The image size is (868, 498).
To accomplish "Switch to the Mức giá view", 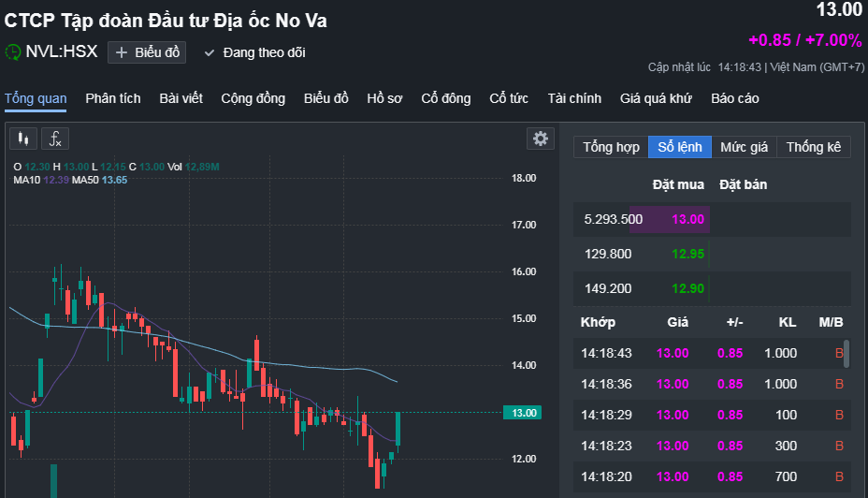I will tap(744, 147).
